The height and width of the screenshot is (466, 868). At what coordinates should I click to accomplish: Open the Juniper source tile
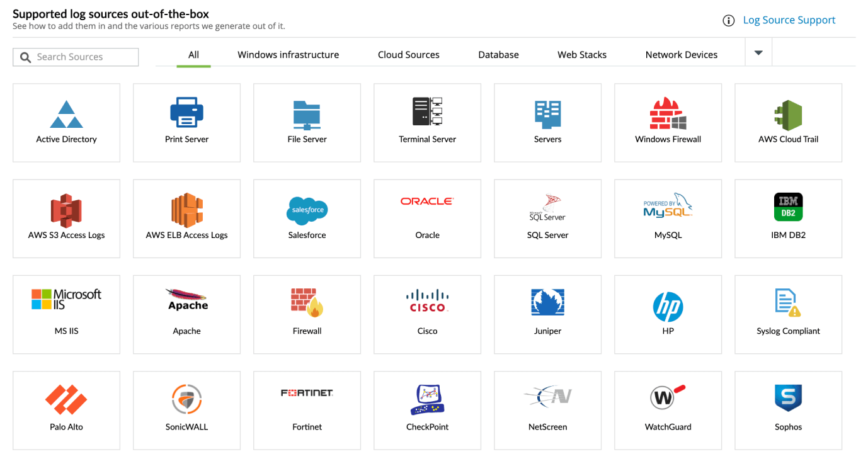click(x=547, y=314)
